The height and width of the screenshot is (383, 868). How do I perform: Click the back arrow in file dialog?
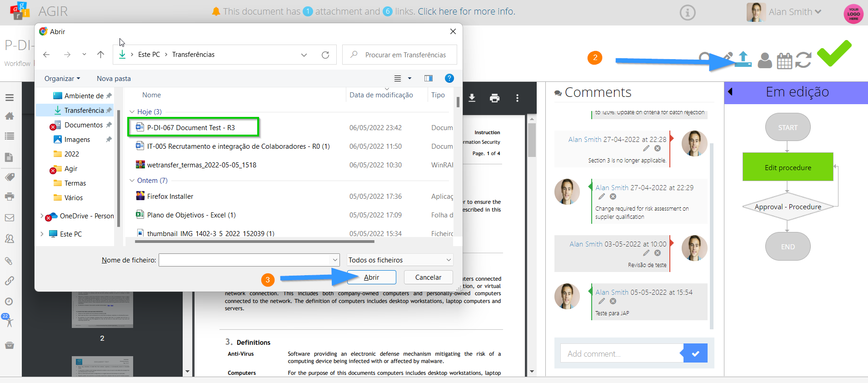pyautogui.click(x=46, y=55)
